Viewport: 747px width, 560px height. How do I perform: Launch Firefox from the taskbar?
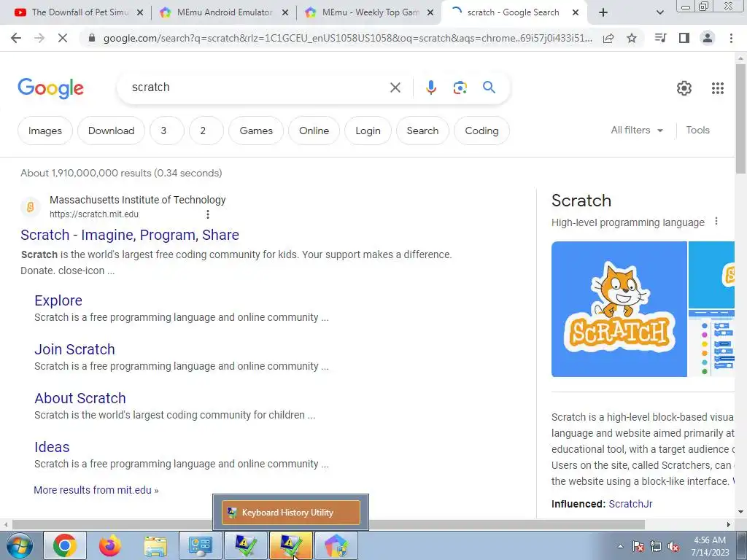[x=110, y=545]
